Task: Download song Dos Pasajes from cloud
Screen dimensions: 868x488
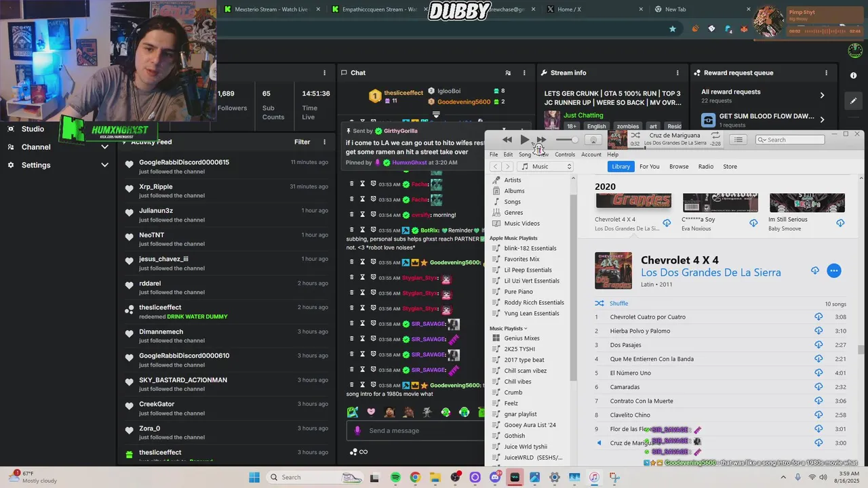Action: [818, 345]
